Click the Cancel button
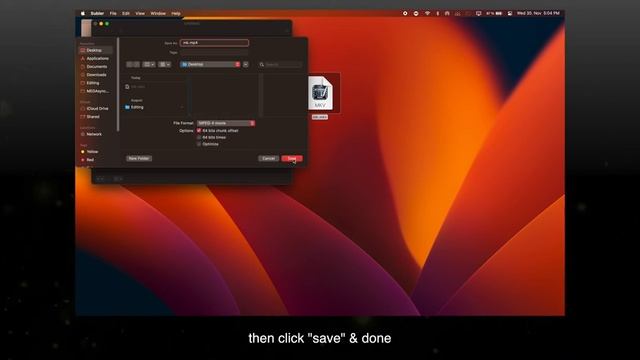Viewport: 640px width, 360px height. coord(268,158)
